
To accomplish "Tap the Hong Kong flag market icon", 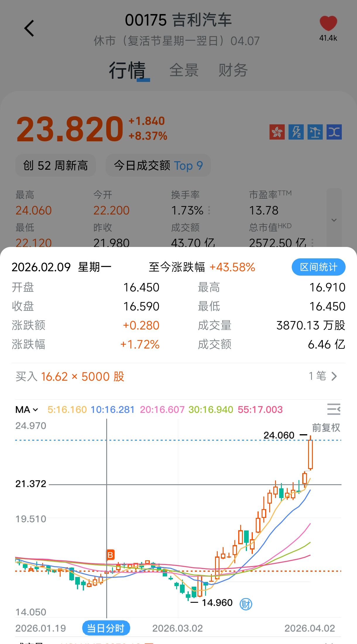I will pyautogui.click(x=277, y=132).
